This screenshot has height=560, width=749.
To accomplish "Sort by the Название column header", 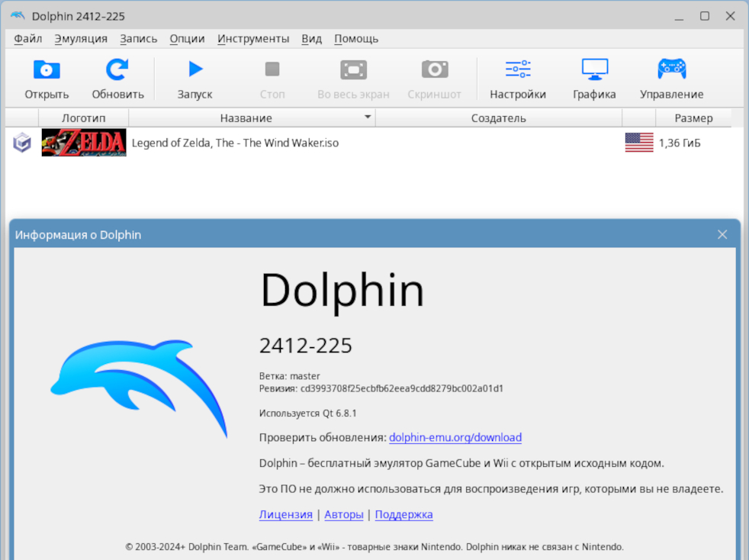I will tap(252, 118).
